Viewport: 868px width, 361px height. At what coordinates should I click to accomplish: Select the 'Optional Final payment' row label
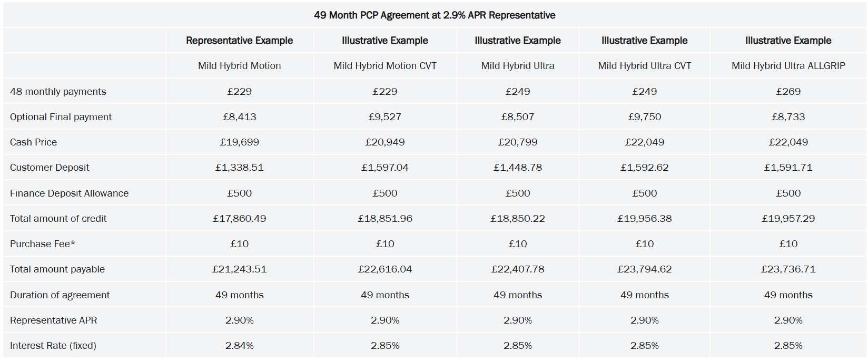pos(61,117)
